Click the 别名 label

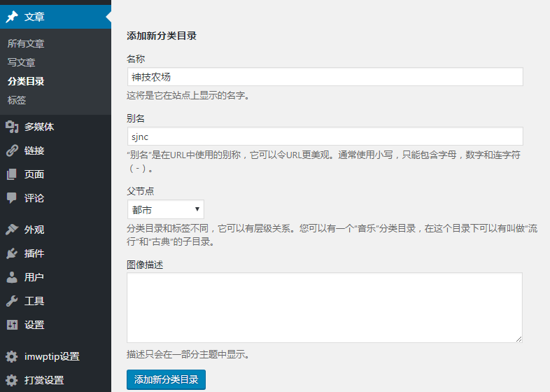point(136,118)
